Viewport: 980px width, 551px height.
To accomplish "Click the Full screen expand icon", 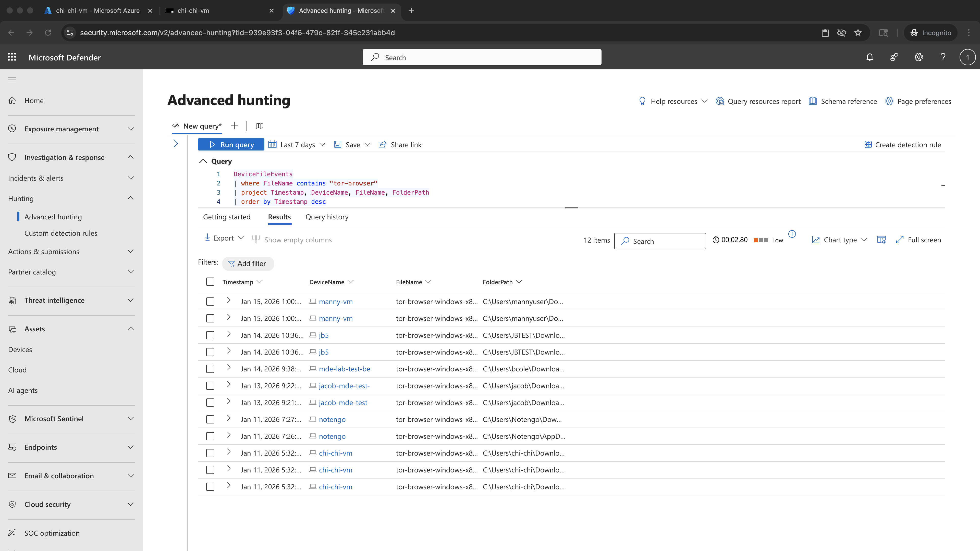I will (900, 240).
